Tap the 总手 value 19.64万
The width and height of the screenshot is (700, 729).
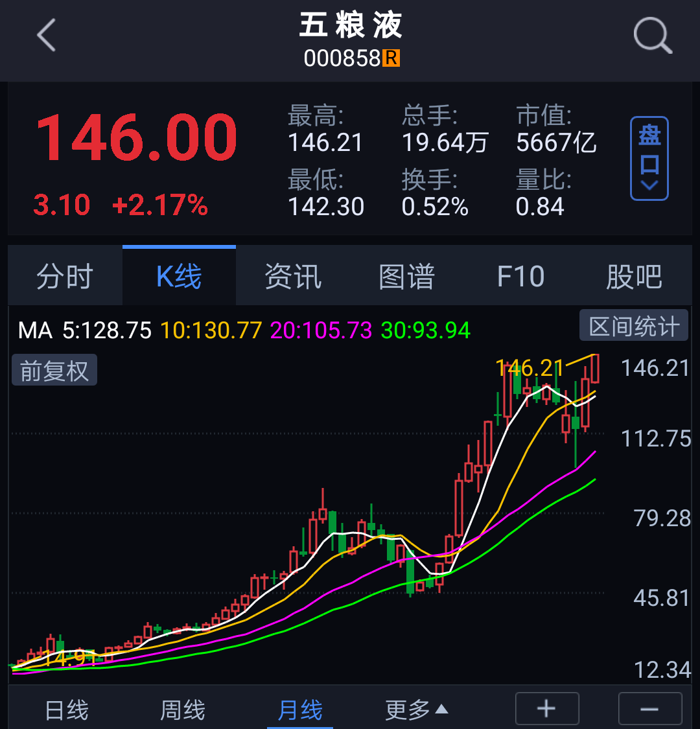445,143
